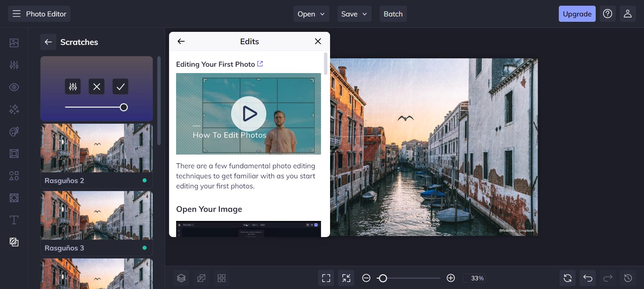The width and height of the screenshot is (644, 289).
Task: Click the Open Your Image heading
Action: (209, 209)
